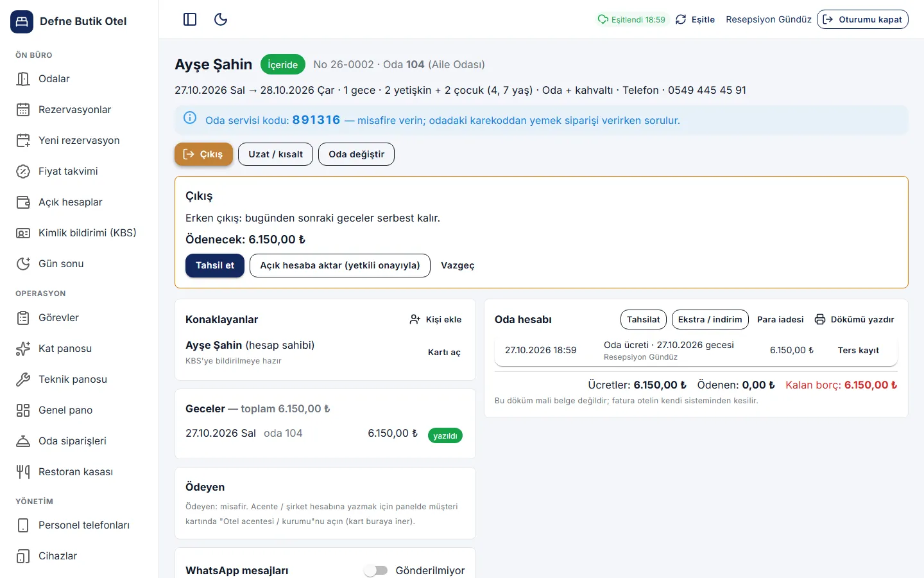Click Dökümü yazdır print button
The image size is (924, 578).
[854, 319]
